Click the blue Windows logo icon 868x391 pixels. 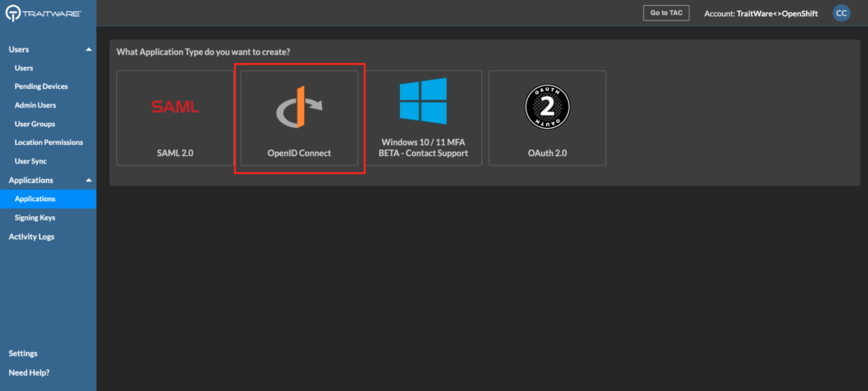tap(423, 101)
